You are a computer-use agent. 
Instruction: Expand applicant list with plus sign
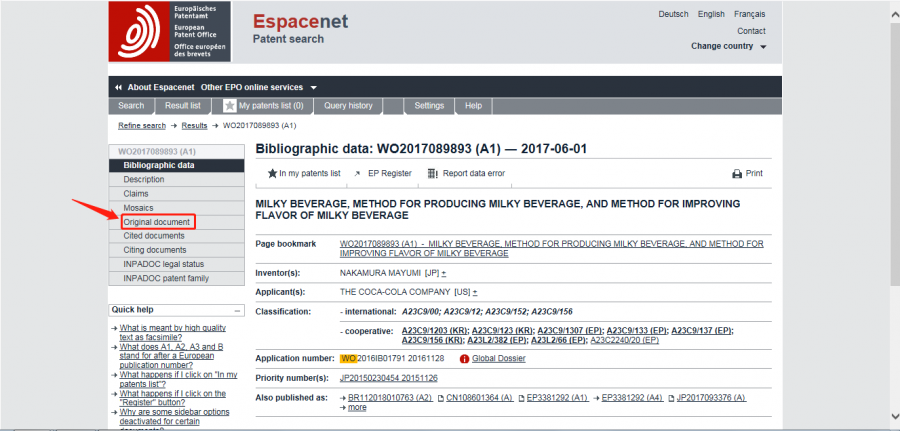[475, 292]
